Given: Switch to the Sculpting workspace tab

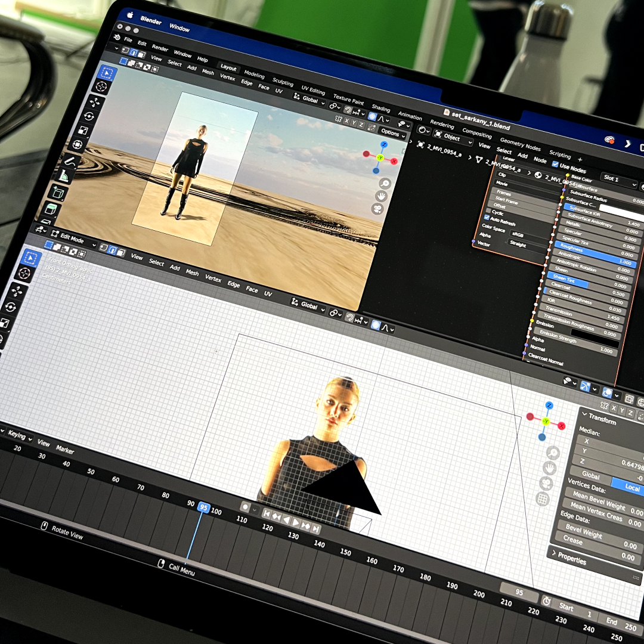Looking at the screenshot, I should pyautogui.click(x=283, y=82).
